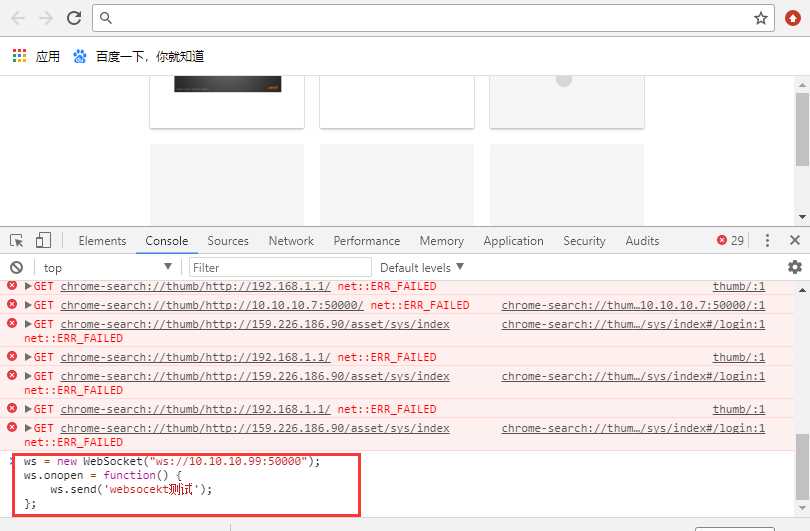Click the 29 errors counter badge
The height and width of the screenshot is (531, 810).
click(730, 240)
